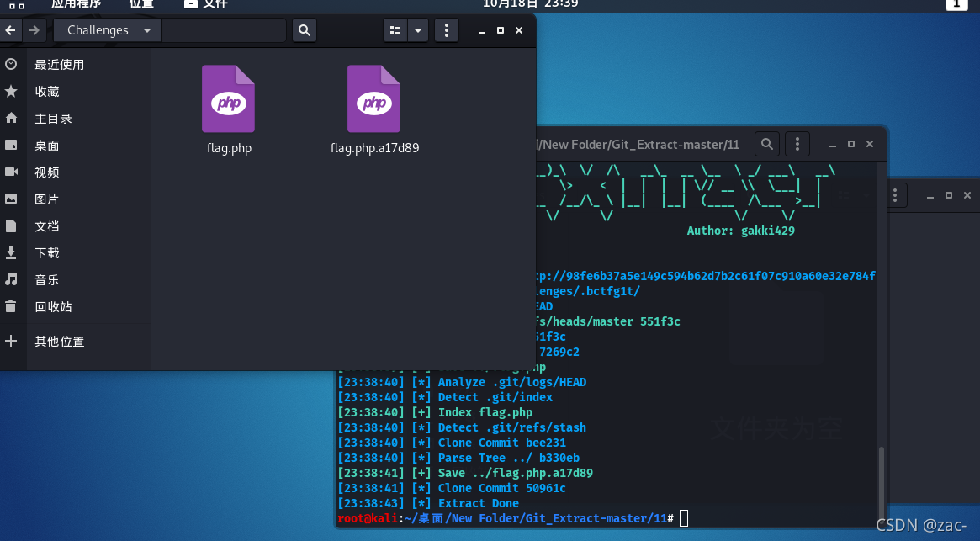Open the terminal window three-dot menu
The width and height of the screenshot is (980, 541).
click(x=797, y=144)
